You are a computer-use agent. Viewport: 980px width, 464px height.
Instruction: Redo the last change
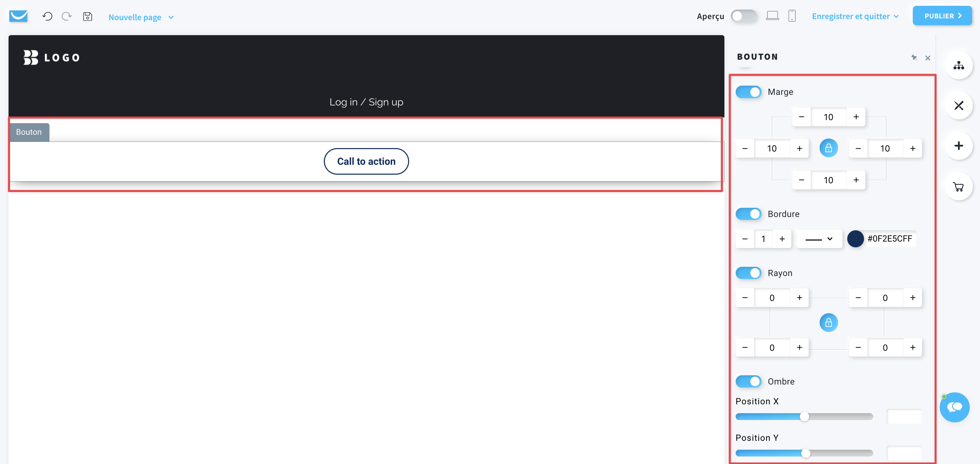point(67,16)
